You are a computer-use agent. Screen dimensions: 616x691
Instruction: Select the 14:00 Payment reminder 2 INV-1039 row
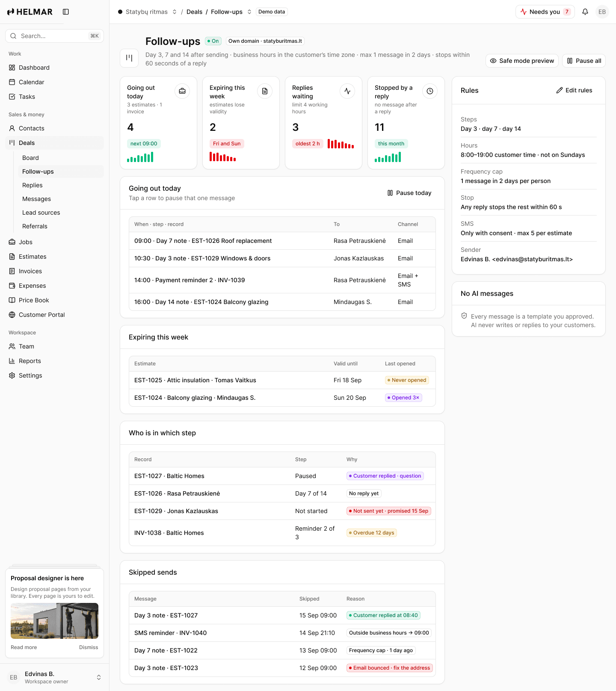coord(282,280)
